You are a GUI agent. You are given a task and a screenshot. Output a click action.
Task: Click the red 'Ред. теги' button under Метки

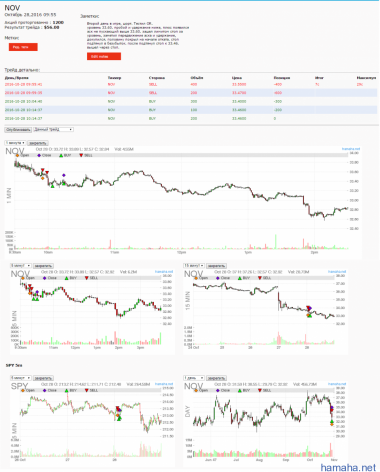coord(23,47)
